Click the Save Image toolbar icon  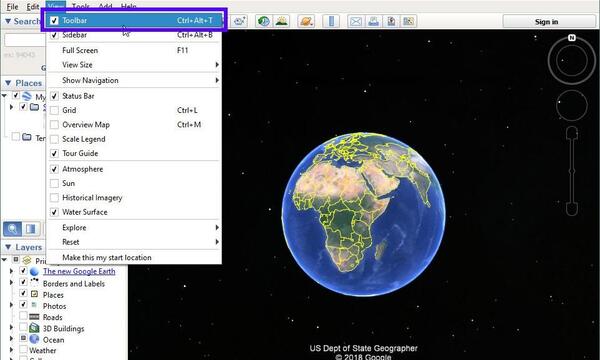(391, 21)
